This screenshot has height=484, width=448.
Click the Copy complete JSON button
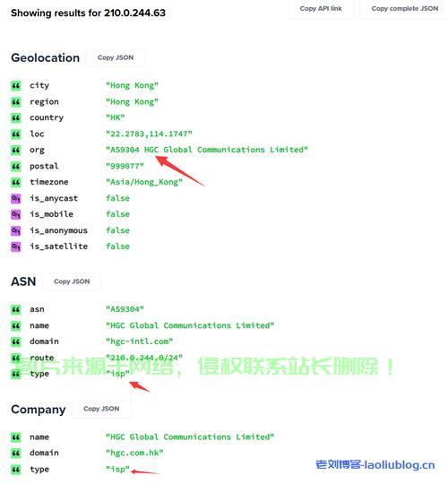(404, 9)
